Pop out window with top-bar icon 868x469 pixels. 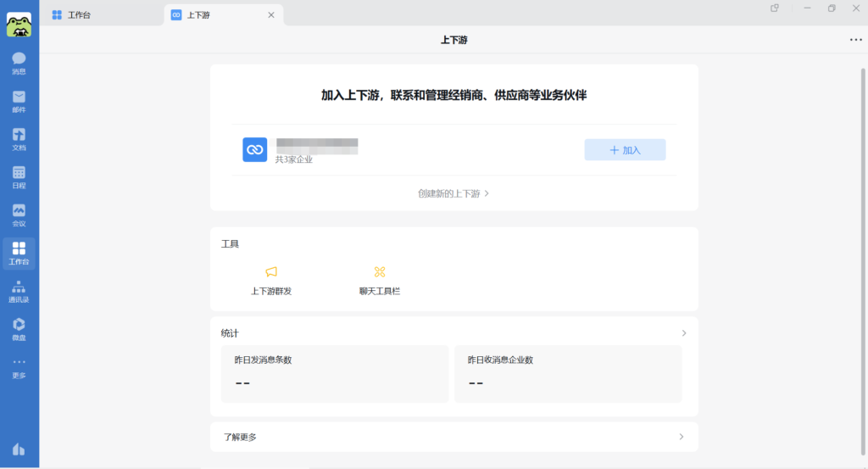pyautogui.click(x=775, y=8)
